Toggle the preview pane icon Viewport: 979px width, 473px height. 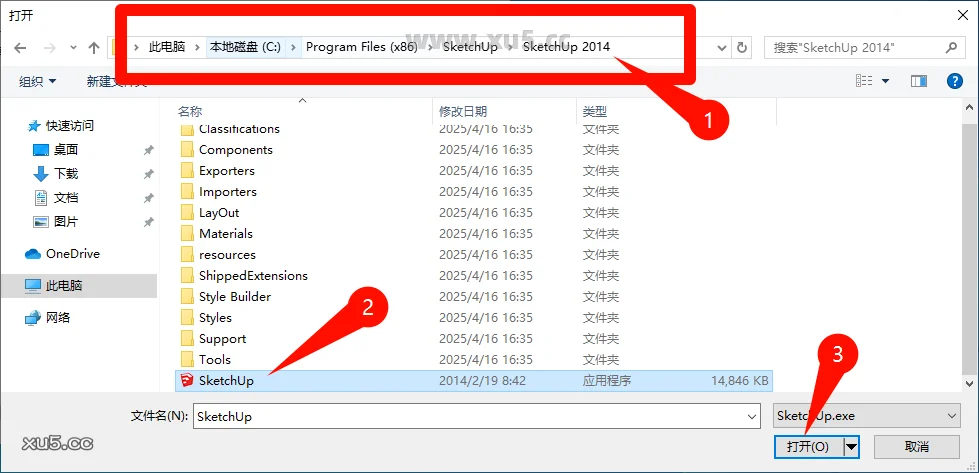(x=918, y=81)
